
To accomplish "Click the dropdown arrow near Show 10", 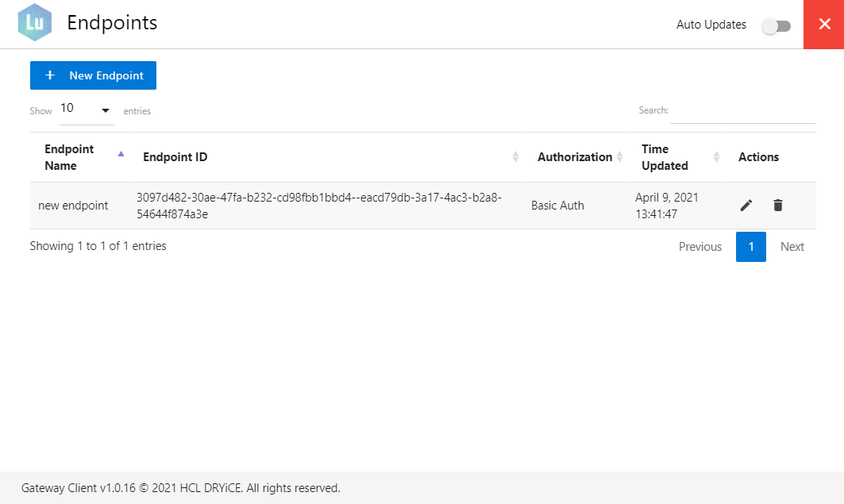I will 104,110.
